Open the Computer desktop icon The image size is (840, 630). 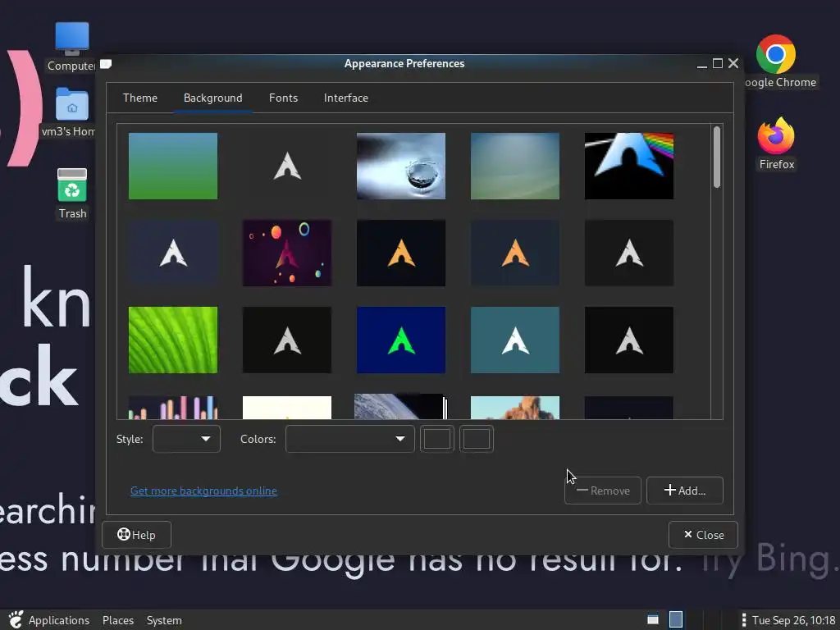click(72, 39)
